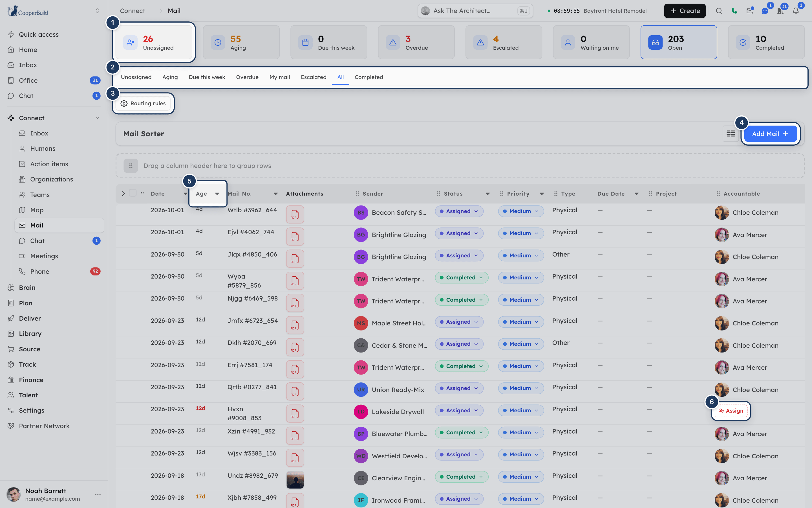This screenshot has width=812, height=508.
Task: Collapse the Connect sidebar group
Action: (97, 118)
